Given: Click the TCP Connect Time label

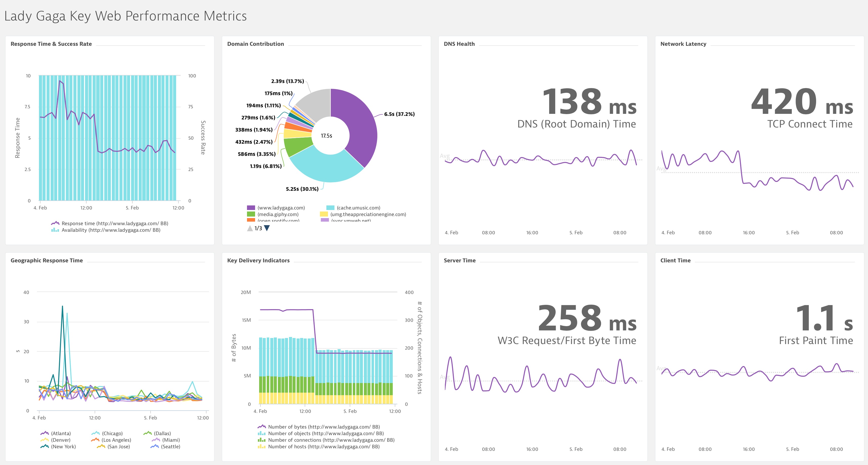Looking at the screenshot, I should coord(810,124).
